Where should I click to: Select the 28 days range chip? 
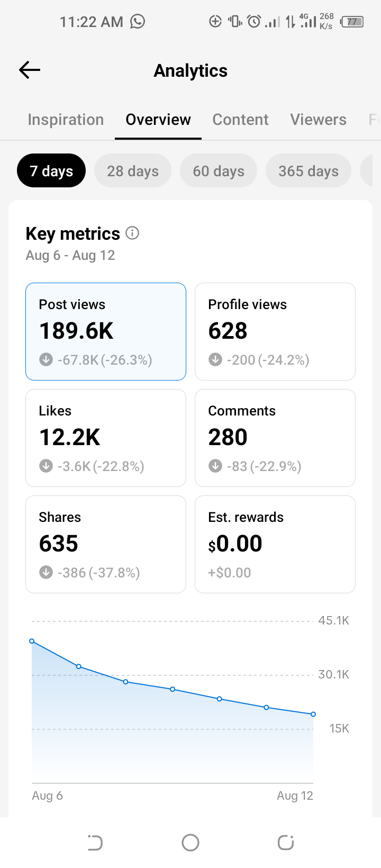(133, 170)
